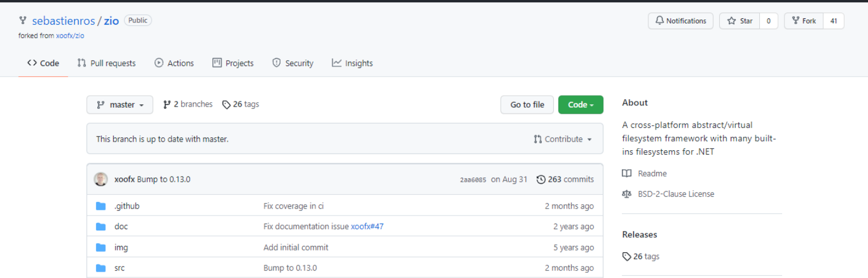Viewport: 868px width, 278px height.
Task: Click the commit history clock icon
Action: 541,179
